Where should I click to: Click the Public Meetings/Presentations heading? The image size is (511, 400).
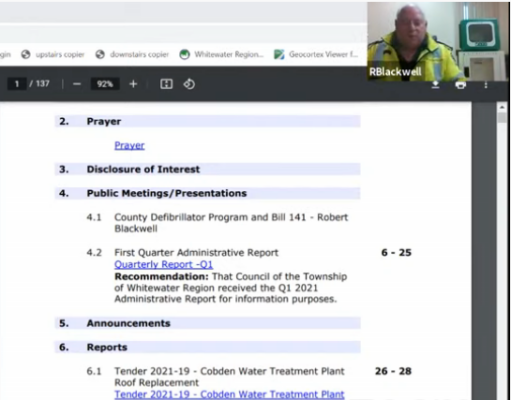pyautogui.click(x=167, y=193)
